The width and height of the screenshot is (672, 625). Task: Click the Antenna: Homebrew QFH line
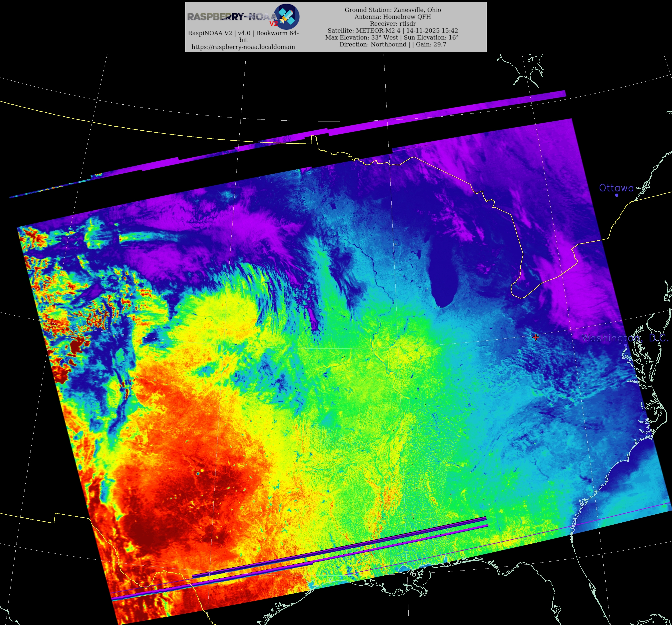coord(392,17)
